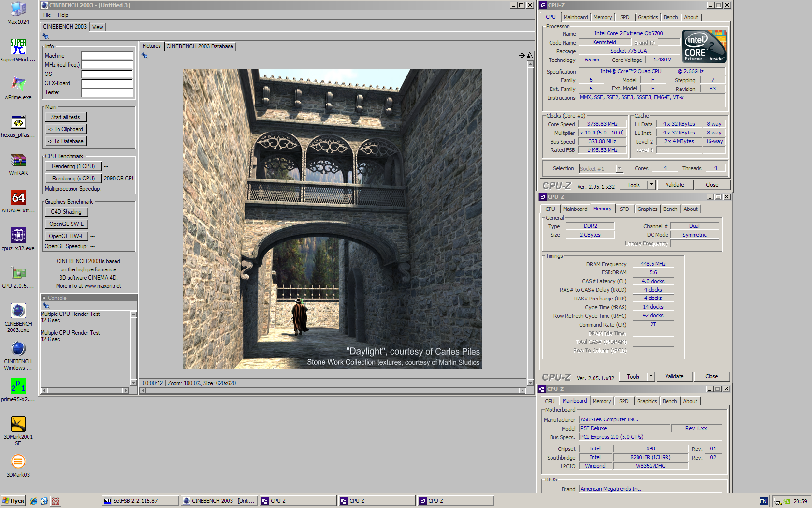The height and width of the screenshot is (508, 812).
Task: Click the second quick launch icon
Action: 44,501
